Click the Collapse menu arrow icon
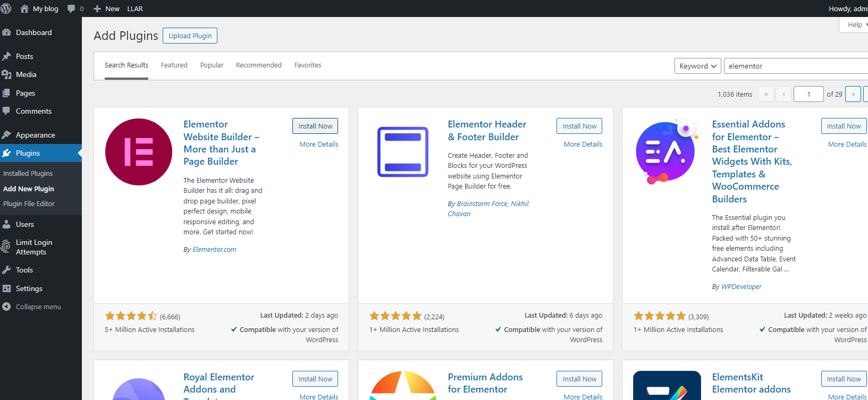This screenshot has height=400, width=868. (x=6, y=307)
